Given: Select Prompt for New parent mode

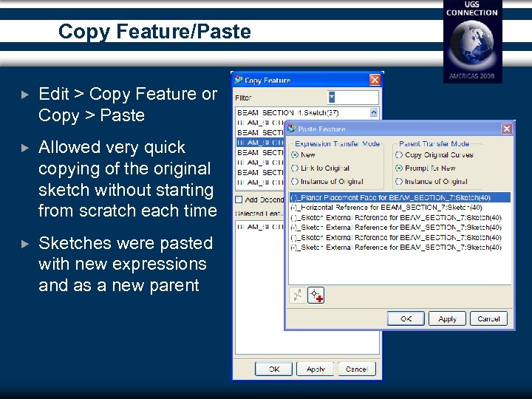Looking at the screenshot, I should click(x=399, y=168).
